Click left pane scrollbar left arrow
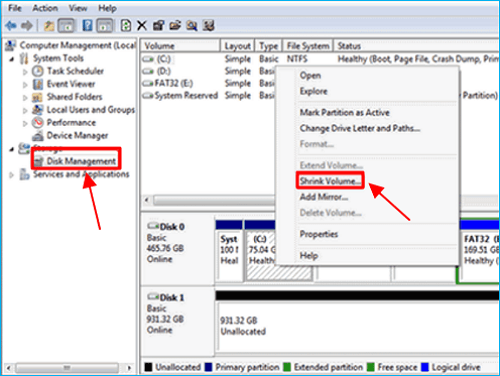Image resolution: width=500 pixels, height=376 pixels. pyautogui.click(x=8, y=368)
